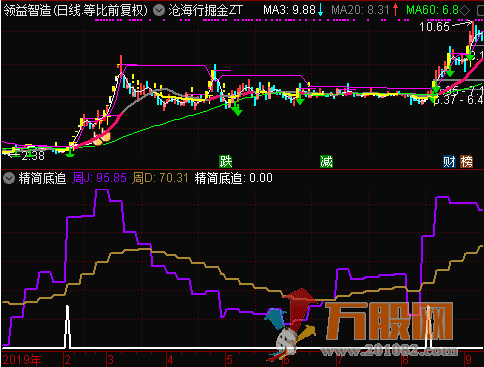Click the white signal spike in mid August
The height and width of the screenshot is (367, 484).
pyautogui.click(x=429, y=327)
